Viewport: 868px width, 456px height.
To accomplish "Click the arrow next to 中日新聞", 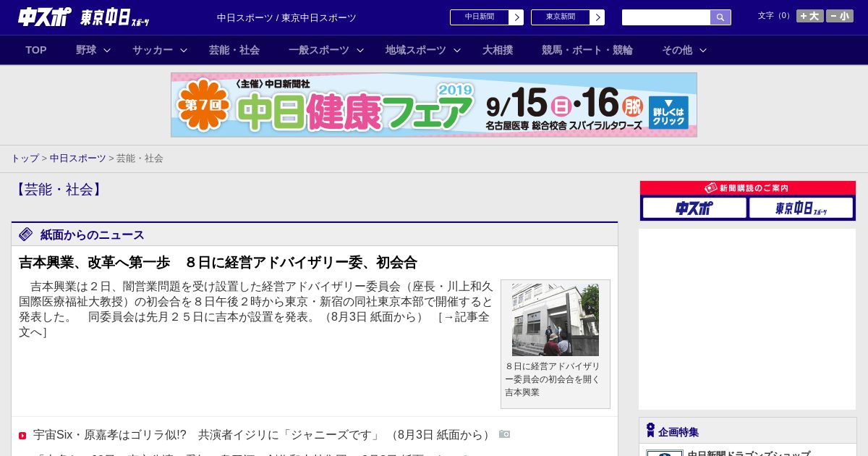I will pyautogui.click(x=516, y=17).
